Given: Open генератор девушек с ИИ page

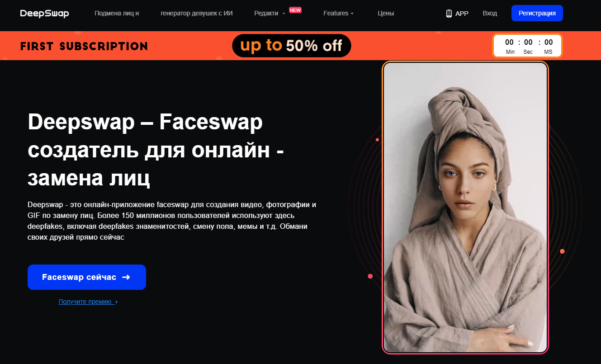Looking at the screenshot, I should [x=197, y=14].
